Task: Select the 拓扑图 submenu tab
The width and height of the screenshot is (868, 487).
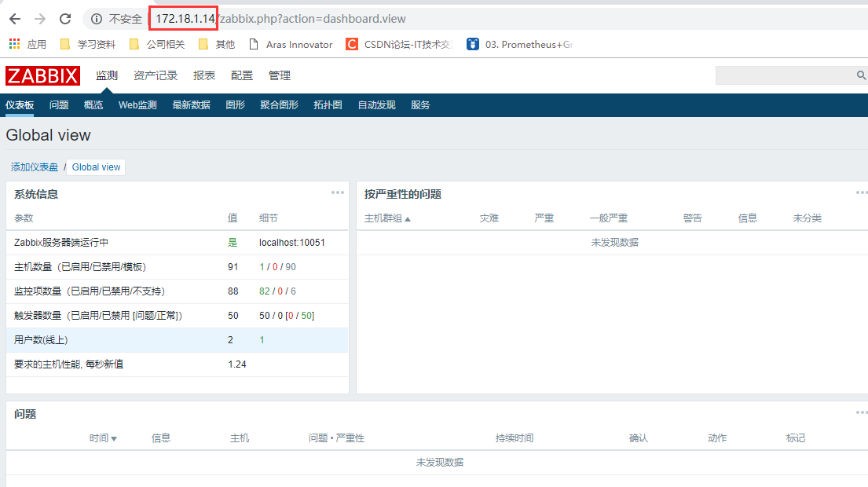Action: click(x=328, y=105)
